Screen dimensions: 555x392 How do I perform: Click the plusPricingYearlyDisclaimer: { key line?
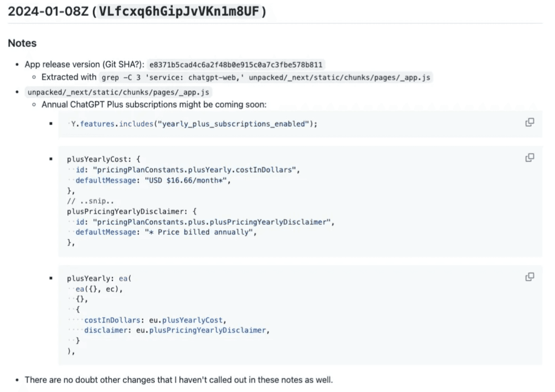click(131, 211)
